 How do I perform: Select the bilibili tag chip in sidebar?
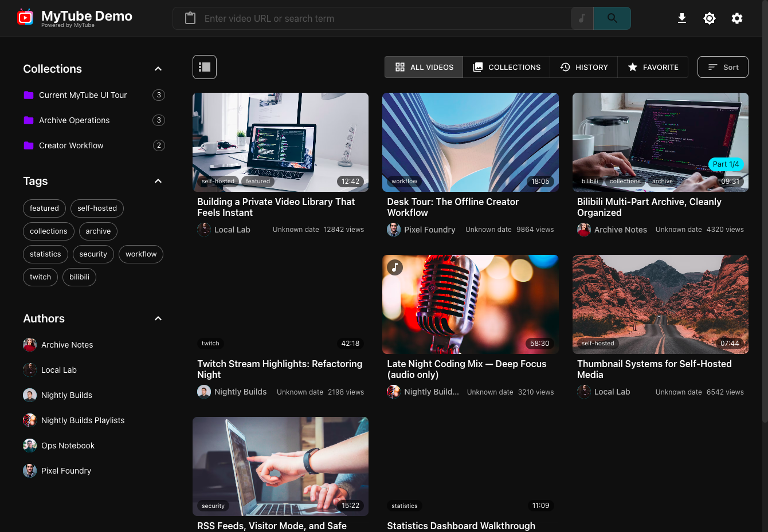79,277
